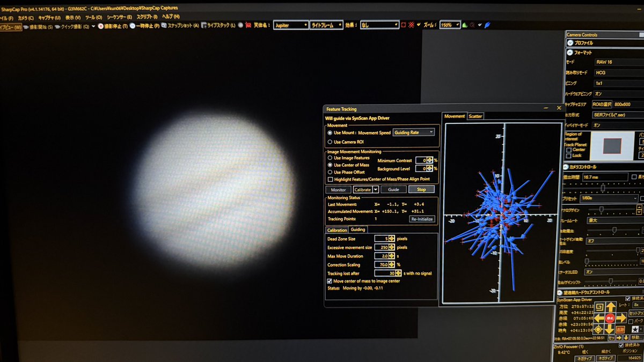The width and height of the screenshot is (644, 362).
Task: Click the クイック撮影 quick capture toolbar icon
Action: (x=57, y=26)
